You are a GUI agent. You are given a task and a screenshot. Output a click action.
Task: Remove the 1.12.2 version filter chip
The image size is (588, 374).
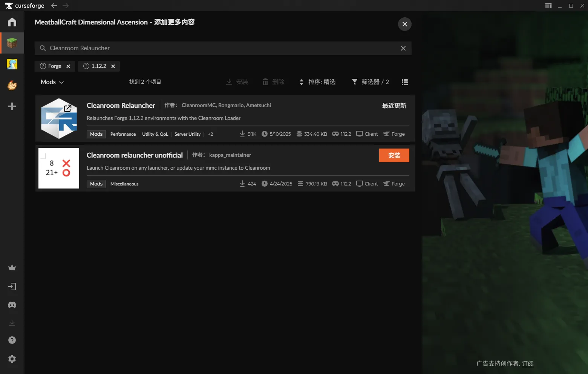click(x=113, y=66)
